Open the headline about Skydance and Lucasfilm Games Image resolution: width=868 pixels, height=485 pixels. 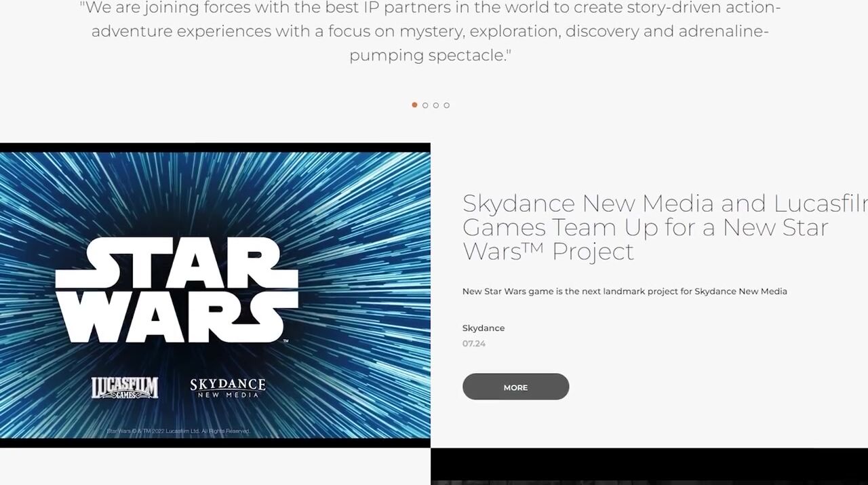pos(665,227)
